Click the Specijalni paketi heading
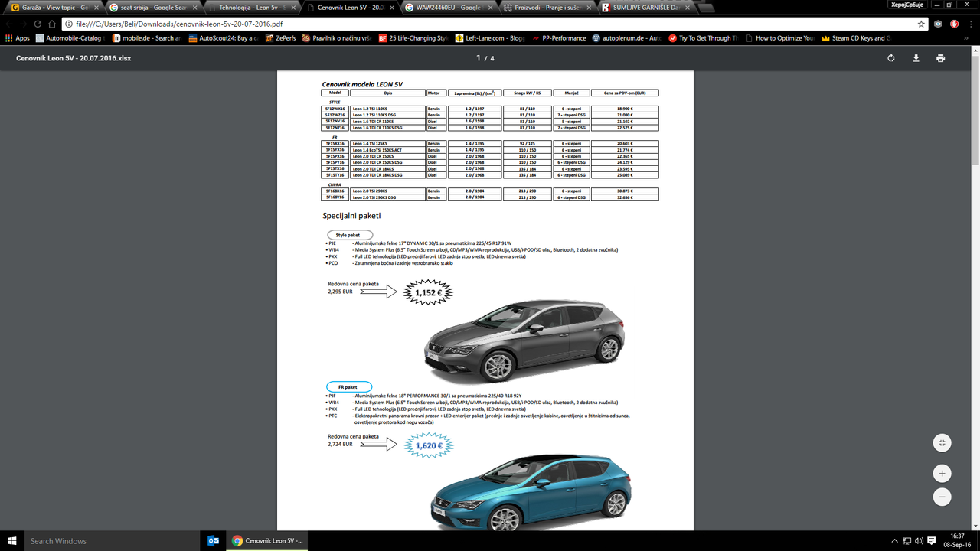Image resolution: width=980 pixels, height=551 pixels. click(351, 216)
